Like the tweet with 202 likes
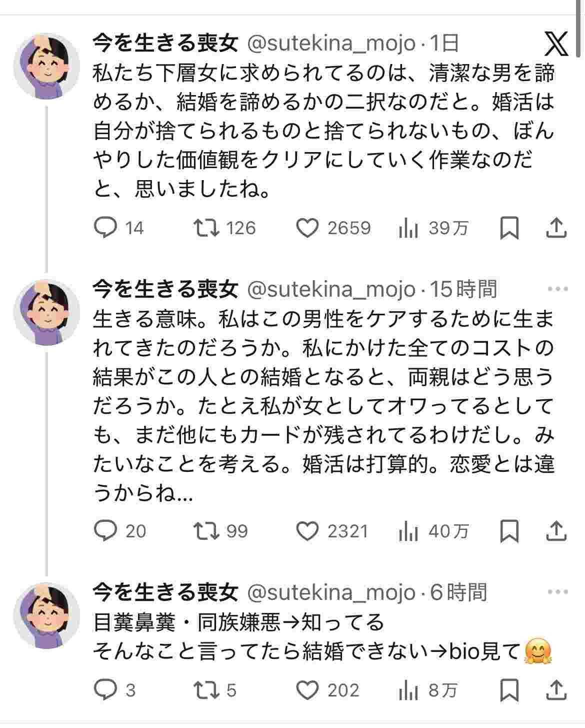Image resolution: width=585 pixels, height=728 pixels. point(307,691)
